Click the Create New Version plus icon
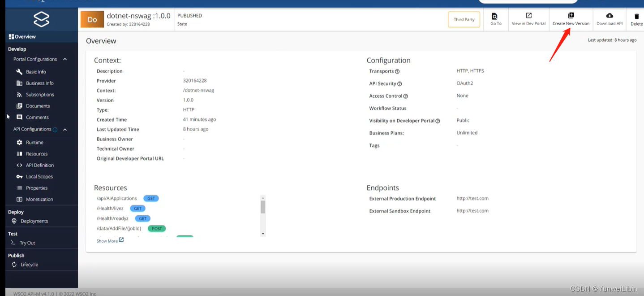Image resolution: width=644 pixels, height=296 pixels. click(571, 16)
